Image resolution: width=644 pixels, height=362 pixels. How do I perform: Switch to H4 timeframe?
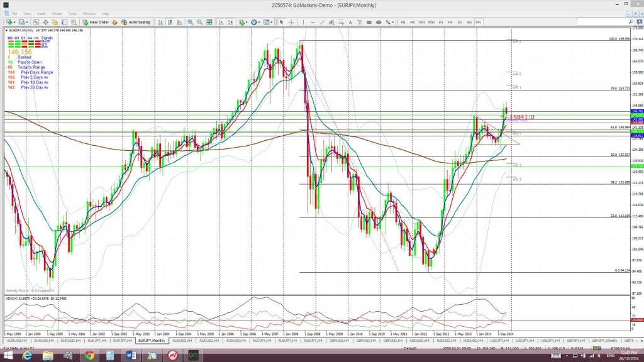click(x=450, y=22)
